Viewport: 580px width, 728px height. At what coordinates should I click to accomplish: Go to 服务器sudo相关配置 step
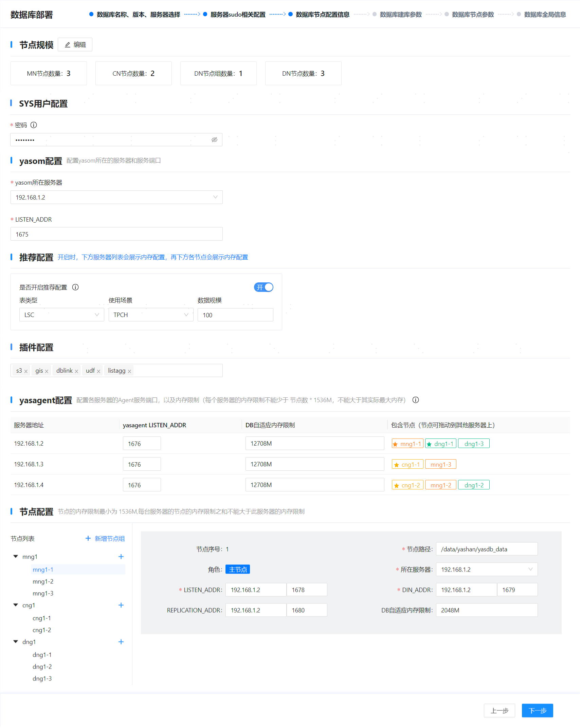[x=237, y=15]
